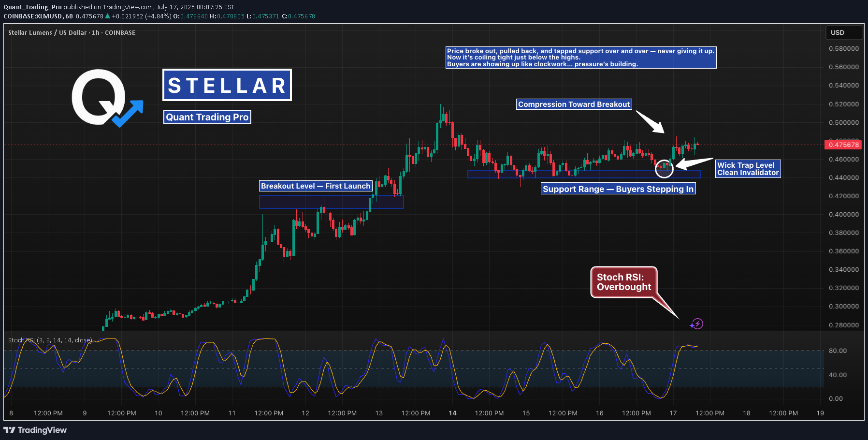
Task: Click the +0.021952 (+4.84%) change value in header
Action: (141, 16)
